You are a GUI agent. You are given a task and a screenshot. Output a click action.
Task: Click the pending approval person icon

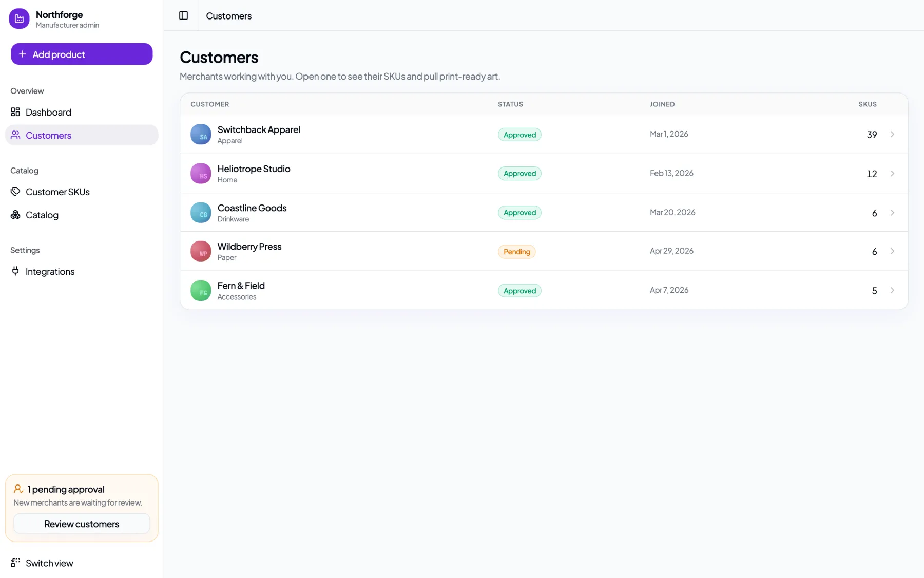(x=18, y=489)
